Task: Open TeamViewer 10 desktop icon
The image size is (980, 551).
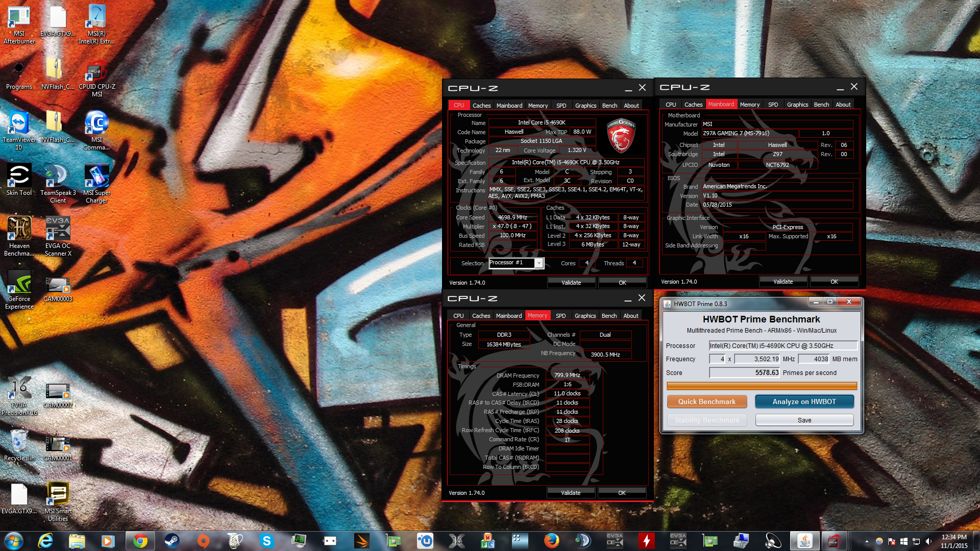Action: click(19, 131)
